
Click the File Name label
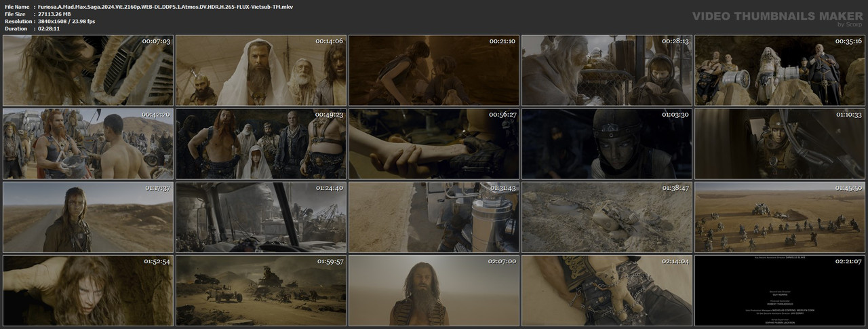(17, 6)
